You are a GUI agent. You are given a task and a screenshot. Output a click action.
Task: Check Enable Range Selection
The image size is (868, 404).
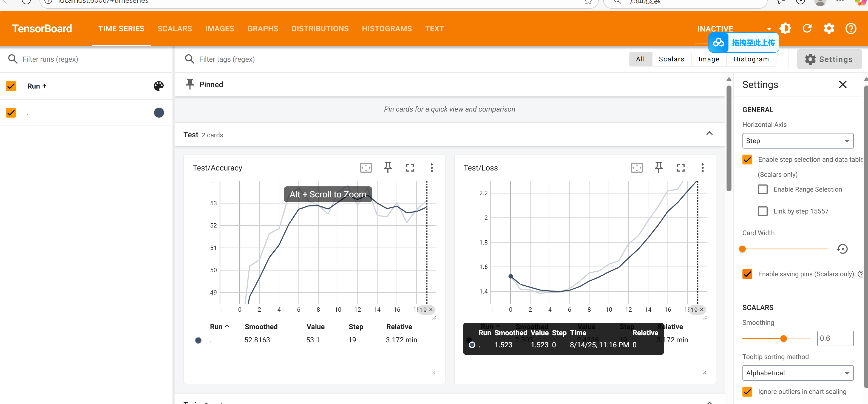tap(762, 189)
